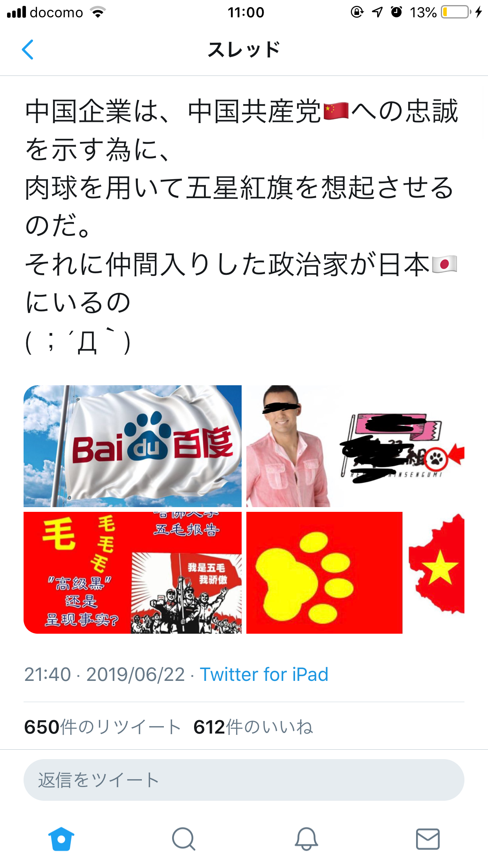Viewport: 488px width, 868px height.
Task: Tap the alarm clock status icon
Action: 396,12
